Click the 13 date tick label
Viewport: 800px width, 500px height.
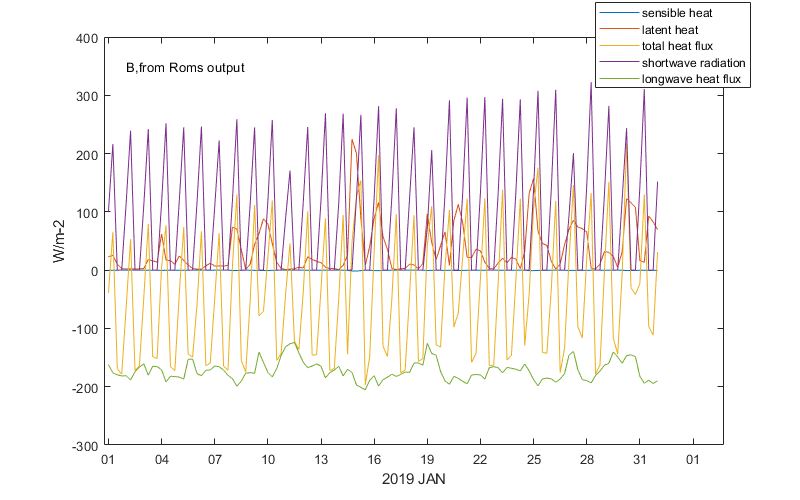321,460
